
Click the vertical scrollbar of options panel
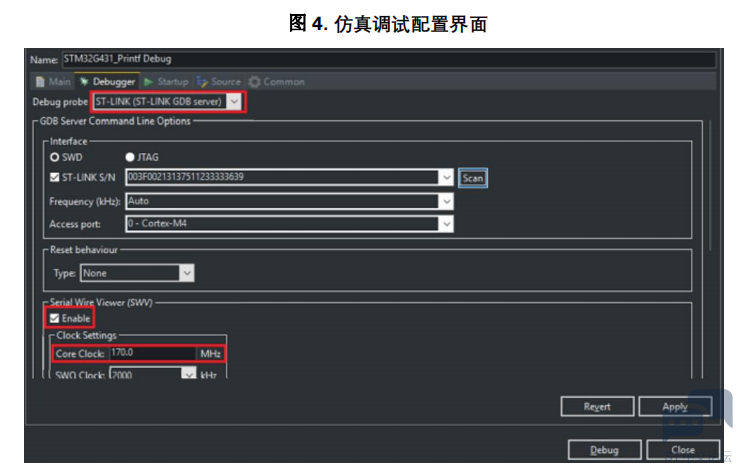[x=710, y=185]
